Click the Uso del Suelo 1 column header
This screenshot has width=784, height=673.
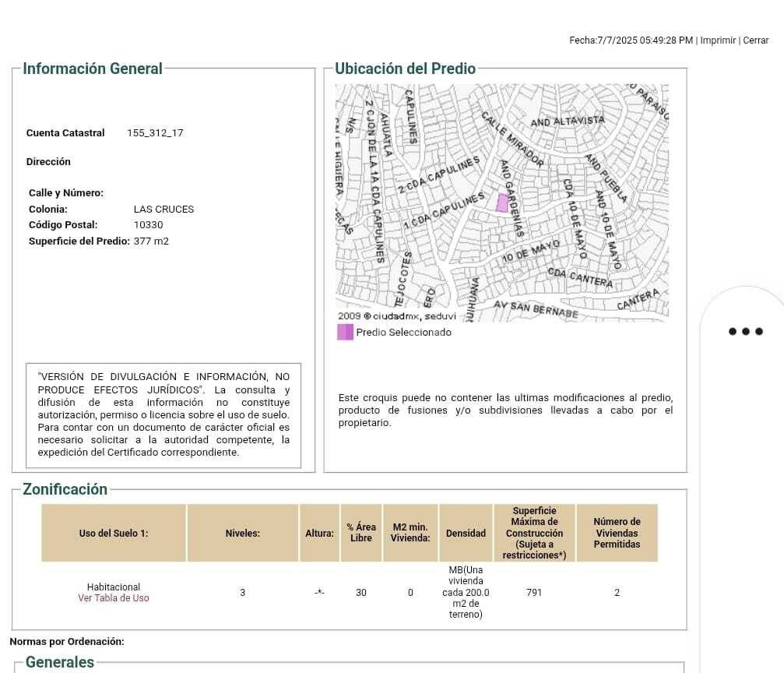114,534
